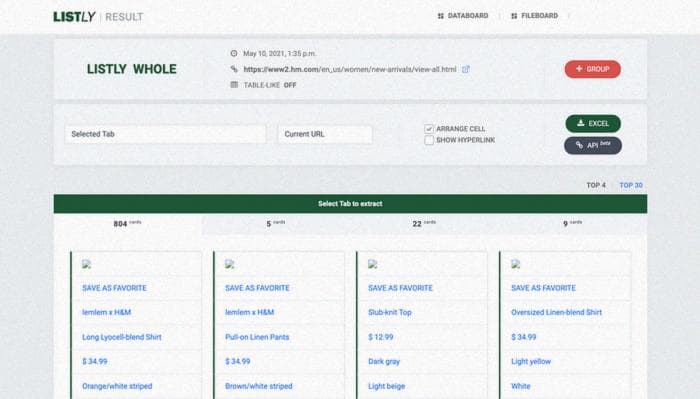
Task: Open the hm.com new arrivals URL
Action: (350, 69)
